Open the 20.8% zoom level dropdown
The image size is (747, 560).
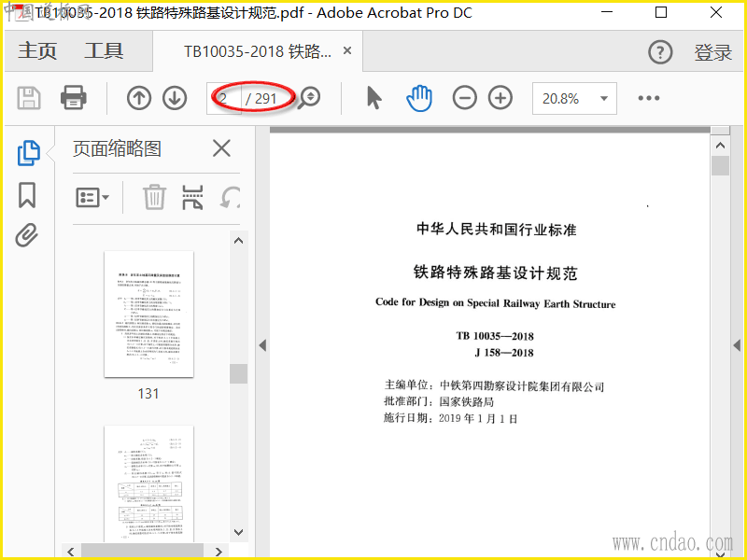[x=574, y=99]
